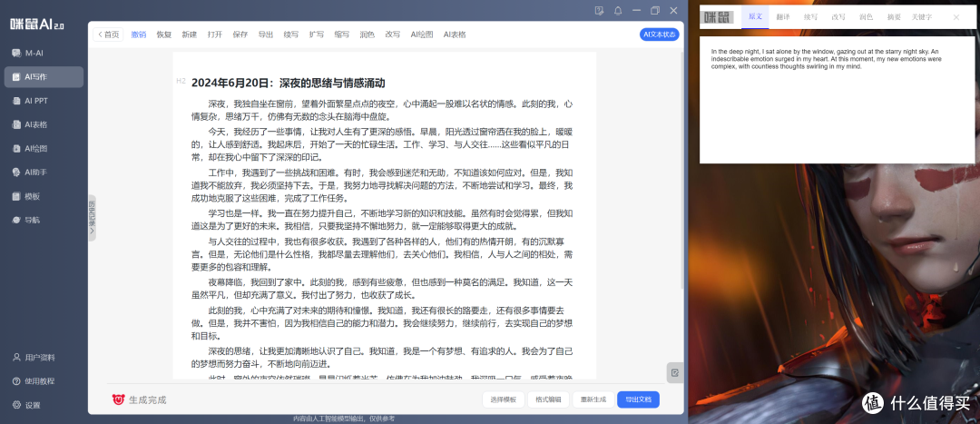Click the document vertical scrollbar

(681, 169)
